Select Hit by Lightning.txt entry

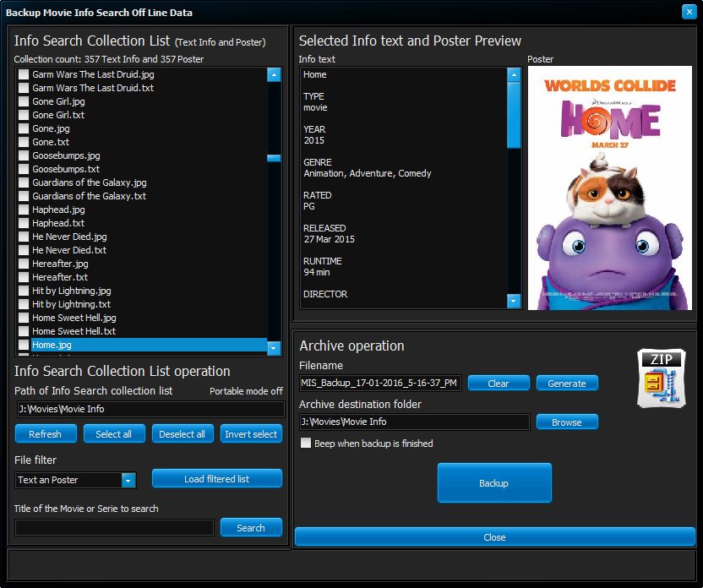(71, 304)
